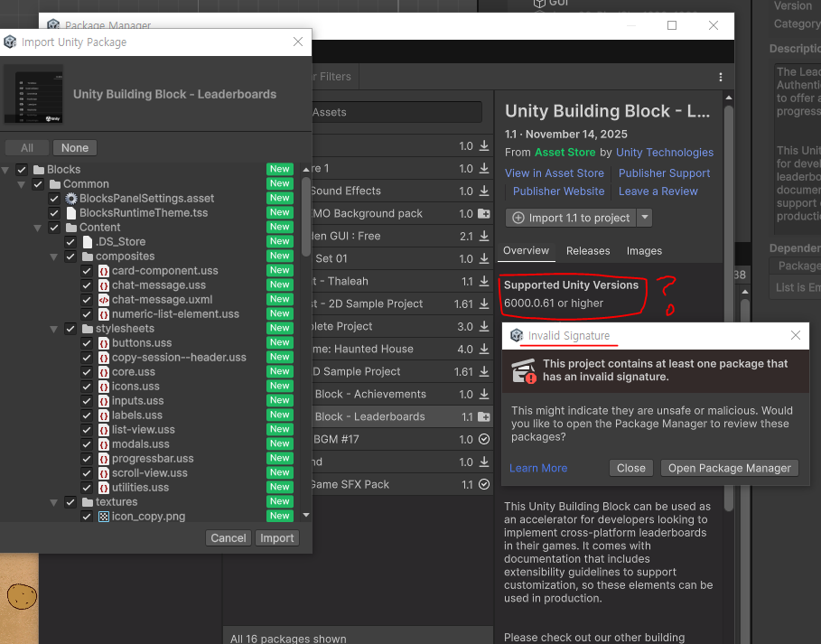821x644 pixels.
Task: Switch to the Releases tab
Action: 588,251
